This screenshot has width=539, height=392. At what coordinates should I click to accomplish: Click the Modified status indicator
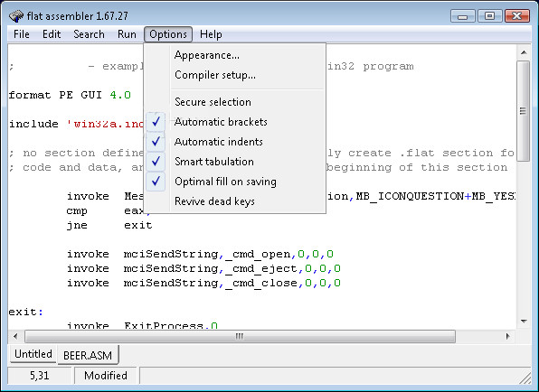pyautogui.click(x=106, y=376)
